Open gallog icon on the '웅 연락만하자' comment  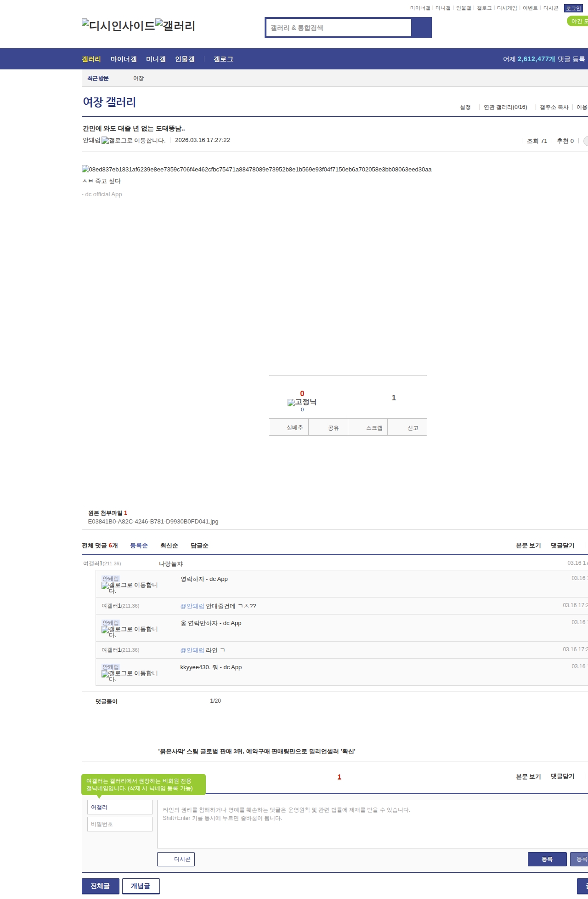point(130,632)
